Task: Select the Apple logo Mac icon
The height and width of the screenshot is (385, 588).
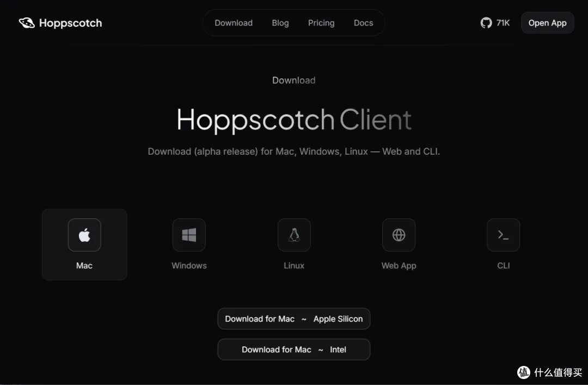Action: pos(84,235)
